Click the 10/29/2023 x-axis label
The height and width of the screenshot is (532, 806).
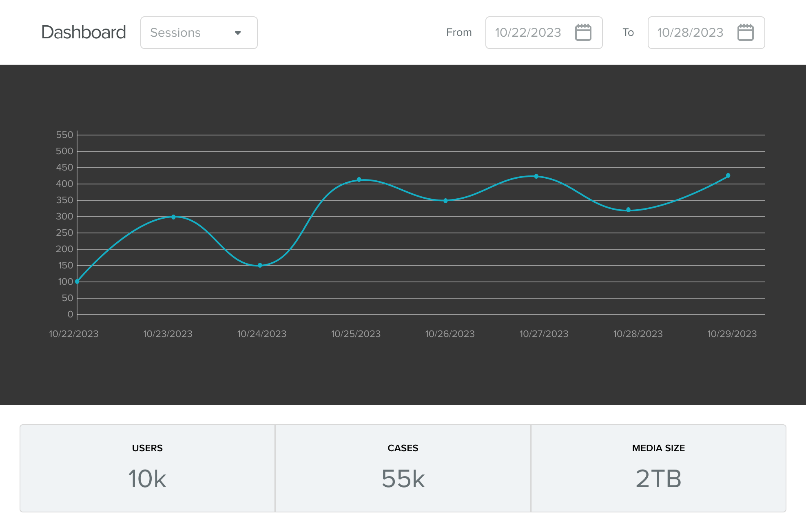(x=732, y=334)
